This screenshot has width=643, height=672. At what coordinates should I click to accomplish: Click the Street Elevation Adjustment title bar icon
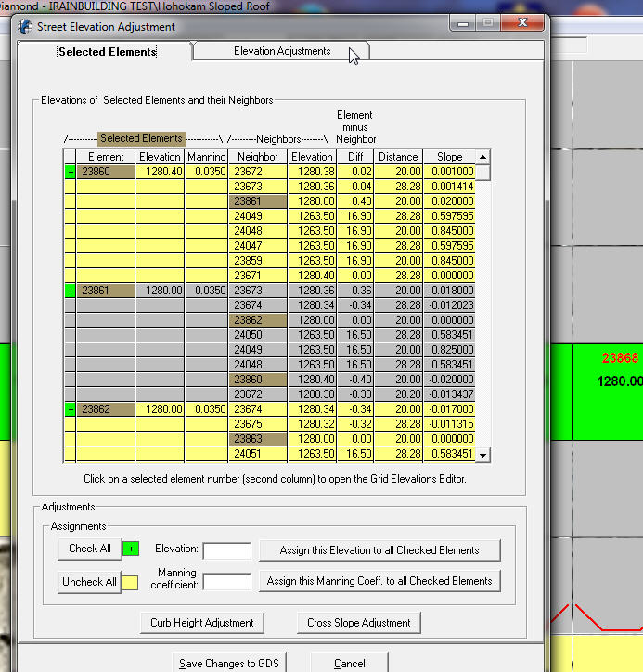click(25, 27)
